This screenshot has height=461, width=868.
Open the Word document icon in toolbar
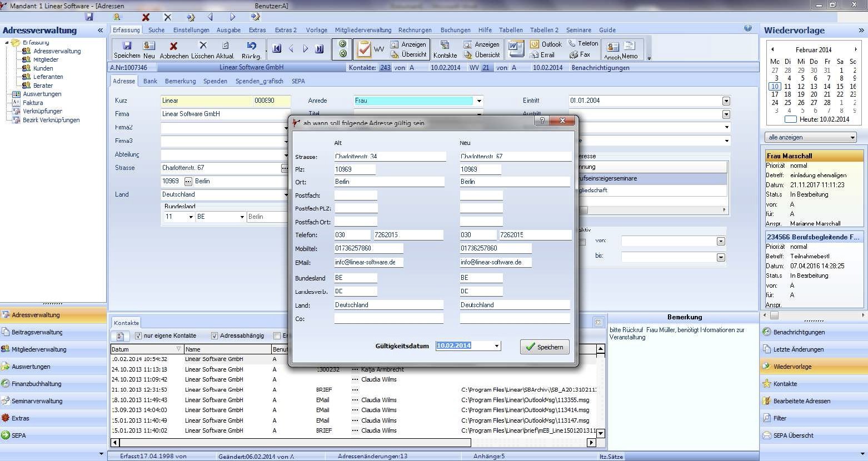click(x=516, y=49)
